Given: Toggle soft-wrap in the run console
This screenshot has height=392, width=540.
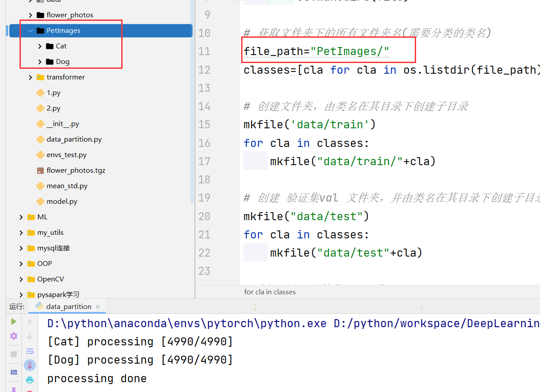Looking at the screenshot, I should (x=30, y=351).
